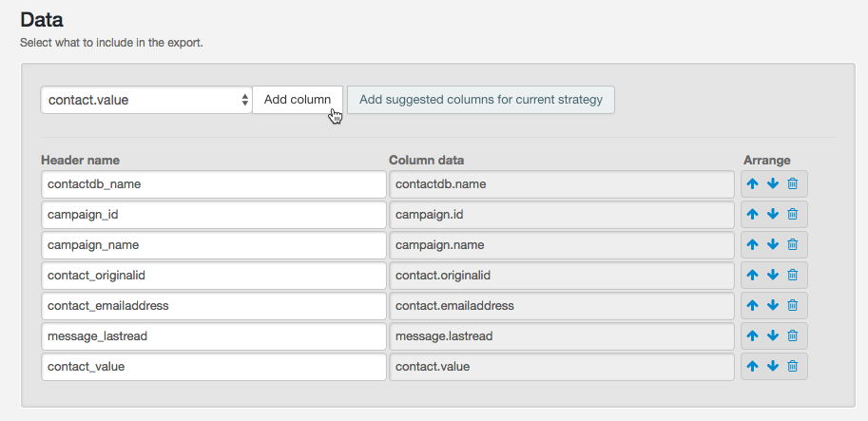This screenshot has height=421, width=868.
Task: Focus the contact_emailaddress header name input
Action: pyautogui.click(x=213, y=306)
